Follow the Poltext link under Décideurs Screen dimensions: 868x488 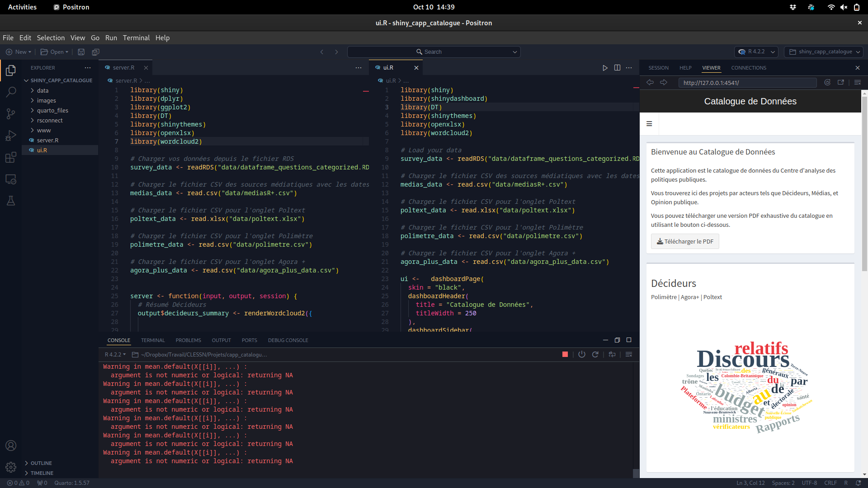712,297
